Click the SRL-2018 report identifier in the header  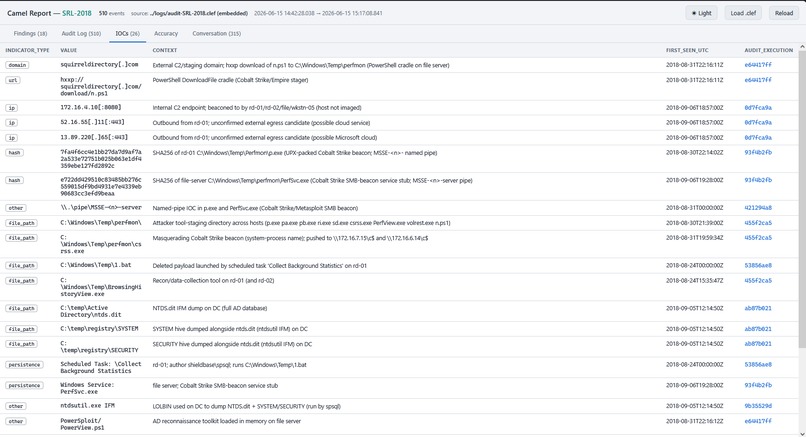pyautogui.click(x=77, y=13)
